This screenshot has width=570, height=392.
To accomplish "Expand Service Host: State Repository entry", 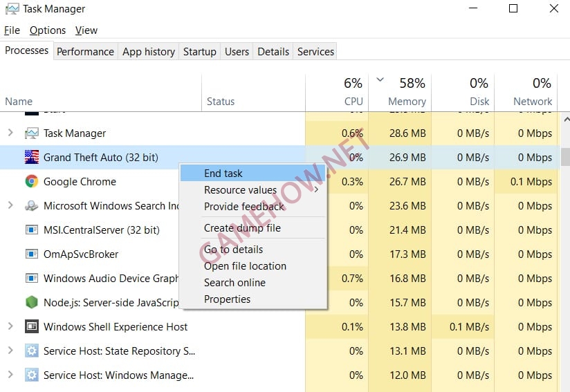I will click(10, 351).
